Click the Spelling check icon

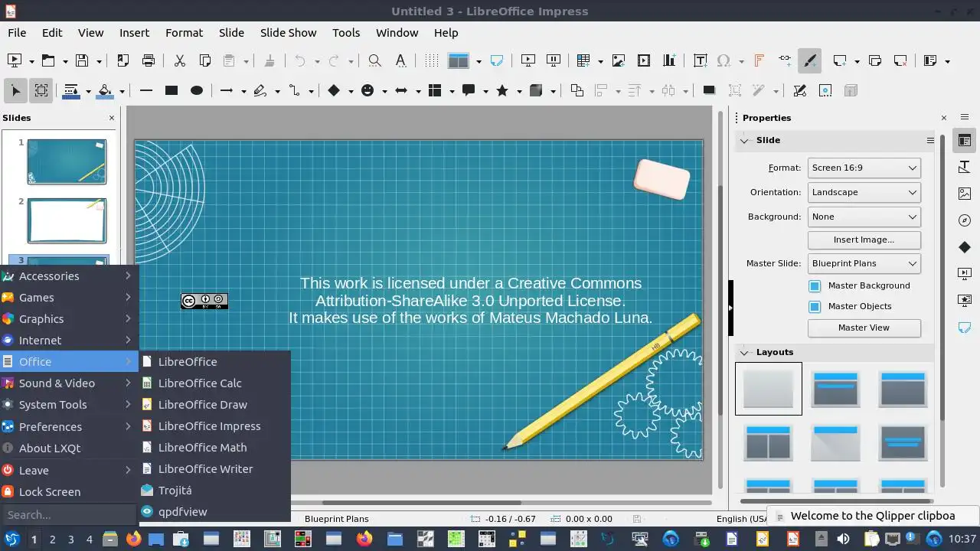[400, 60]
